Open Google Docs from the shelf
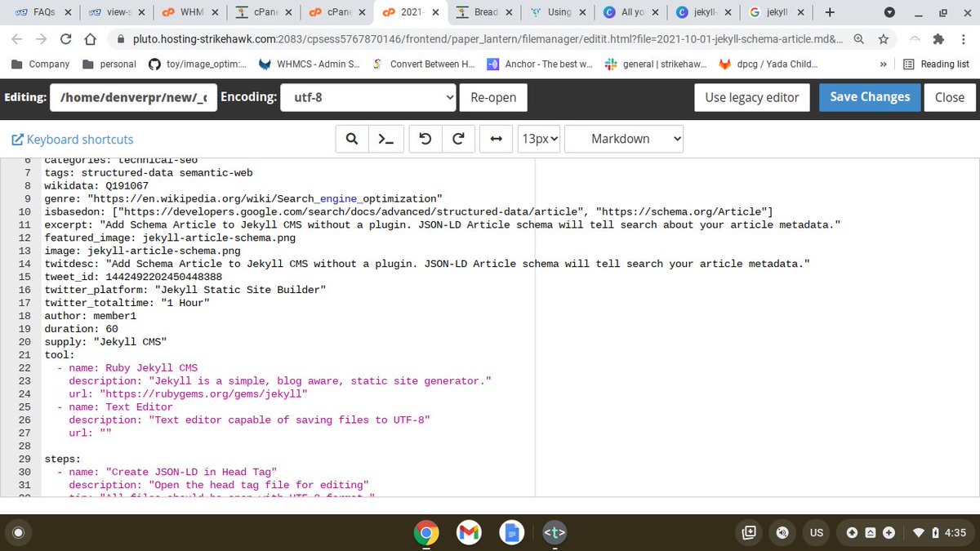The width and height of the screenshot is (980, 551). (511, 533)
